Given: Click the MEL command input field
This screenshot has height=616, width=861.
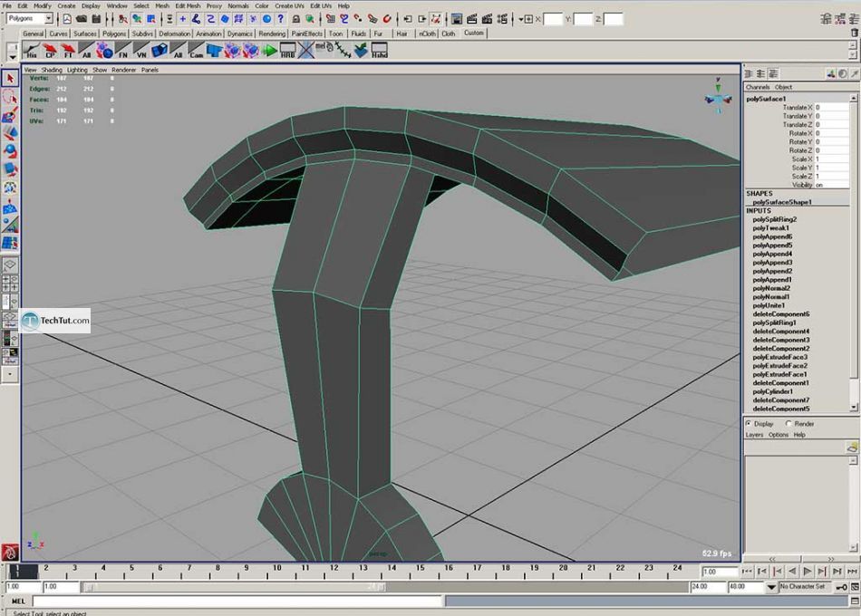Looking at the screenshot, I should [237, 602].
